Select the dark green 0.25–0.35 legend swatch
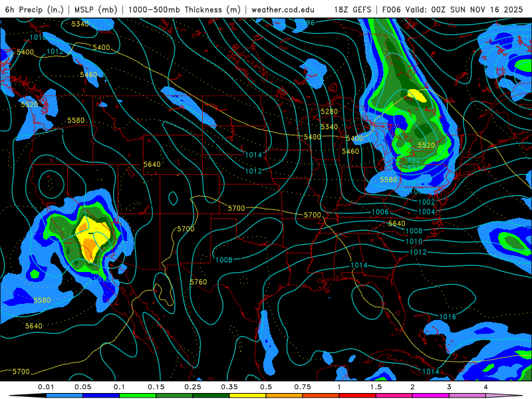Screen dimensions: 532x399 tap(211, 396)
